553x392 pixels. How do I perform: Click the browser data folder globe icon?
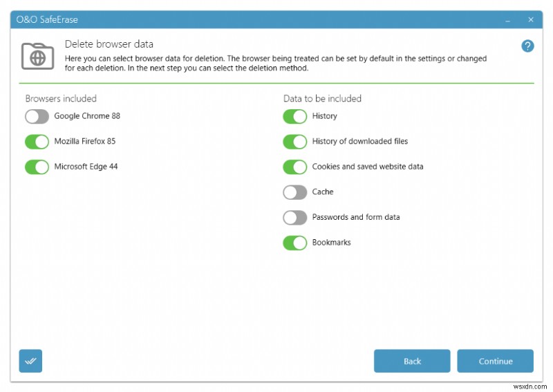tap(38, 56)
